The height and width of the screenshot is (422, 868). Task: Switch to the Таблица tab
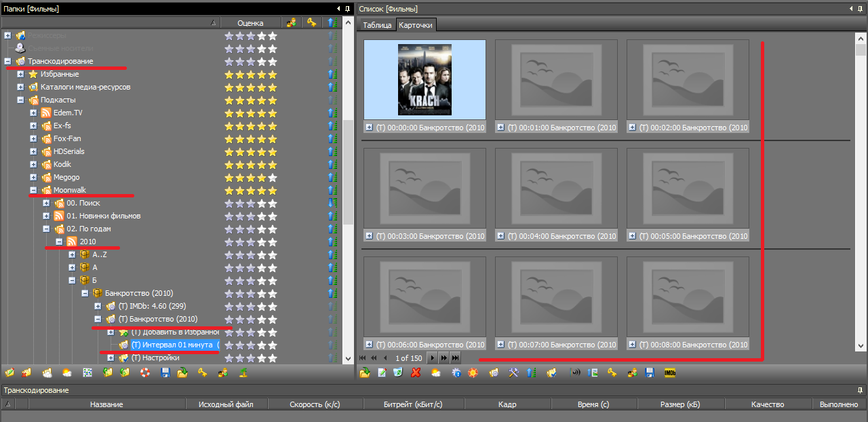(377, 25)
